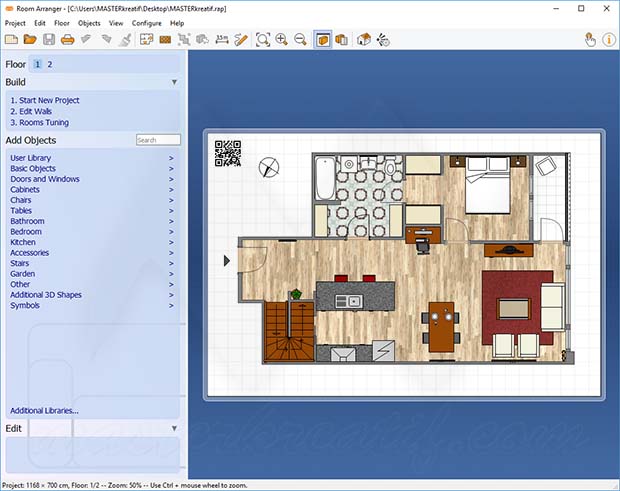Viewport: 620px width, 491px height.
Task: Expand the Kitchen category
Action: click(92, 242)
